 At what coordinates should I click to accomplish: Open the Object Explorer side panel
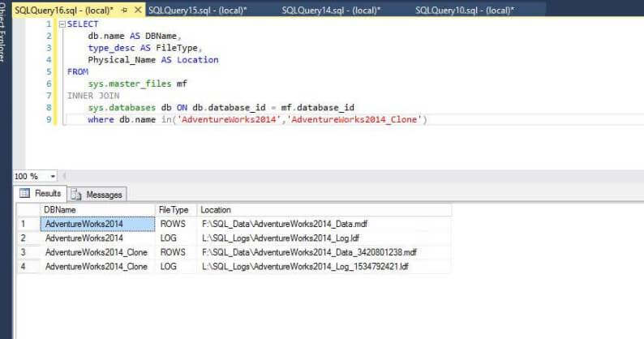[x=3, y=33]
